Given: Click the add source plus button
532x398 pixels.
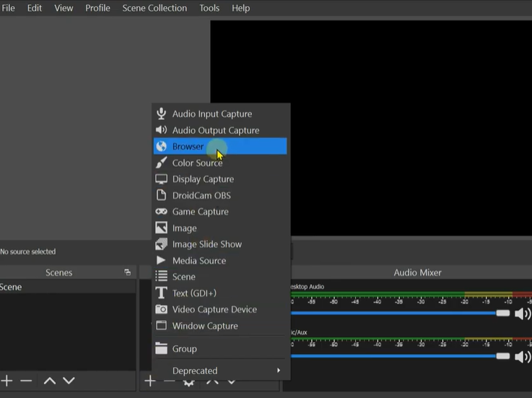Looking at the screenshot, I should coord(149,381).
